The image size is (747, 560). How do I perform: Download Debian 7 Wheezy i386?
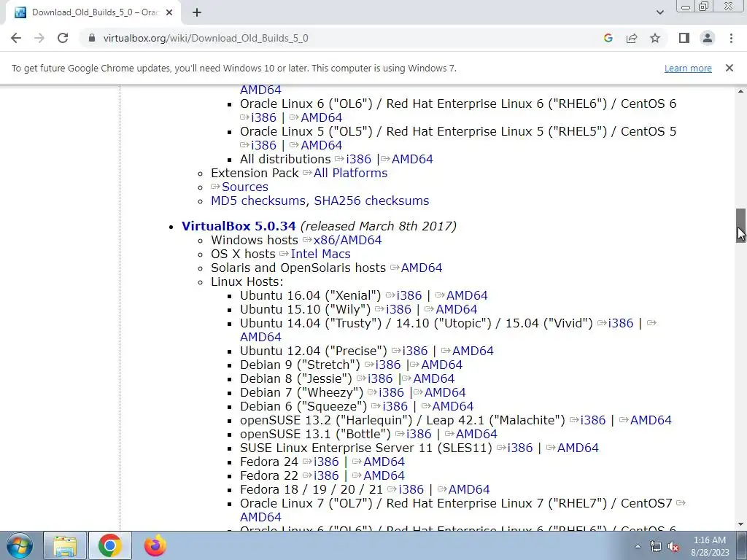coord(391,392)
